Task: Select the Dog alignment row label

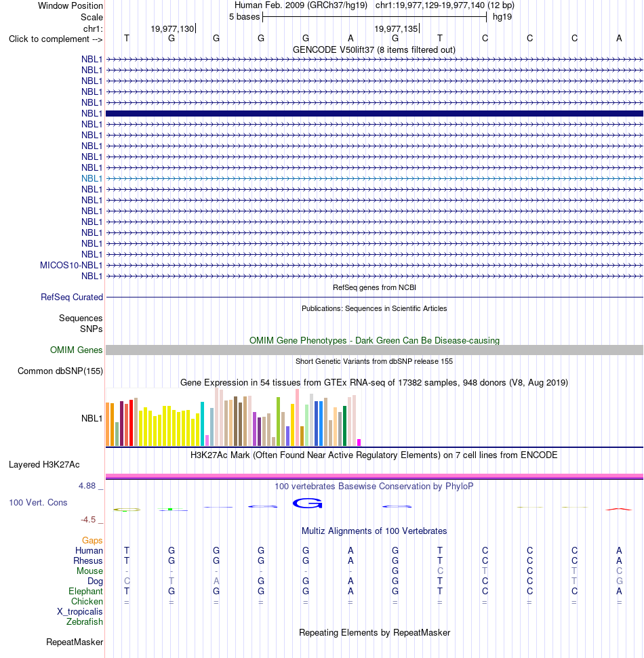Action: (x=96, y=581)
